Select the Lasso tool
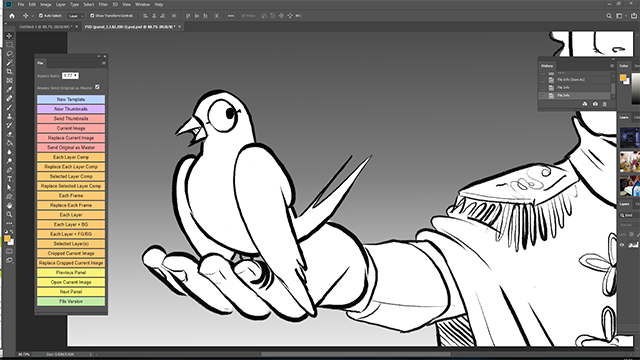Viewport: 640px width, 360px height. (x=9, y=54)
